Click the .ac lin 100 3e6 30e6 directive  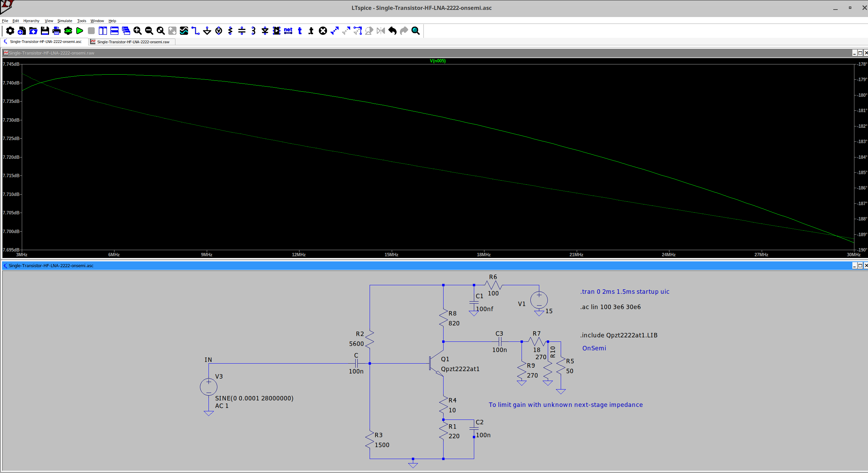pyautogui.click(x=610, y=307)
